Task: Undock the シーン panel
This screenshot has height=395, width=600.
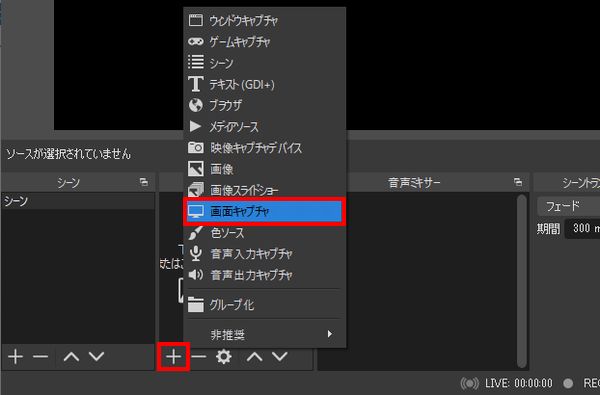Action: coord(144,182)
